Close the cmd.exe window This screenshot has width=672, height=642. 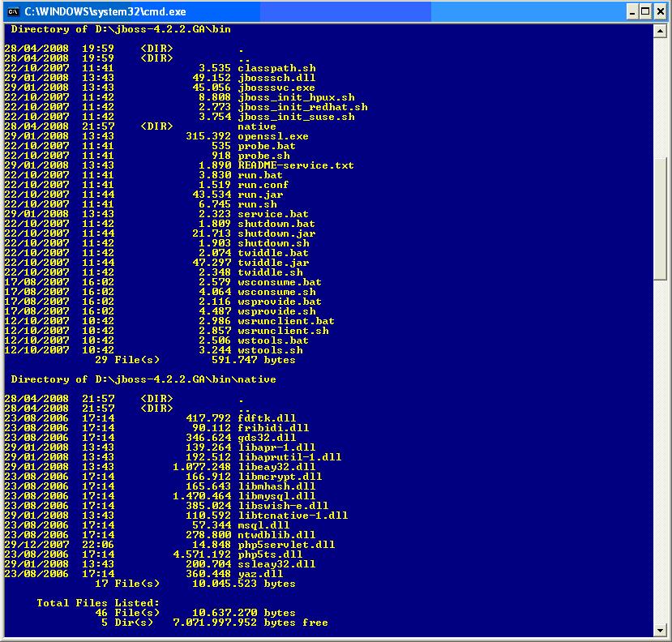[x=661, y=12]
